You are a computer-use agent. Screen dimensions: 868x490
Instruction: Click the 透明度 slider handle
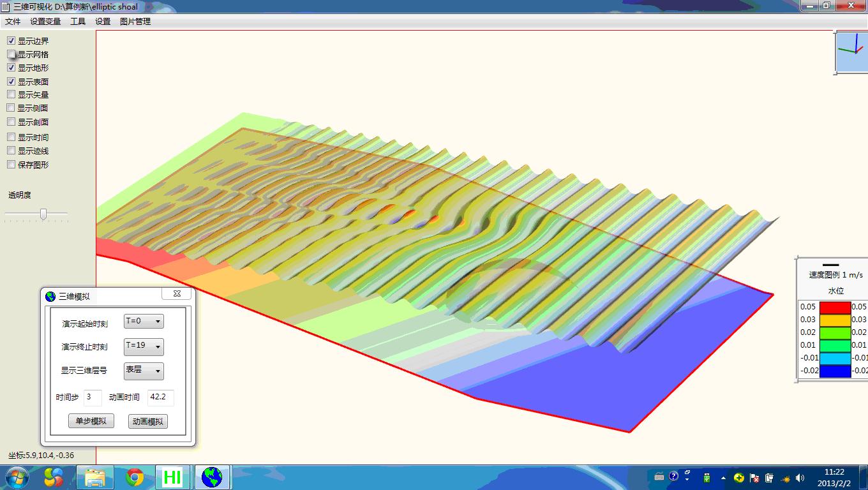(43, 214)
